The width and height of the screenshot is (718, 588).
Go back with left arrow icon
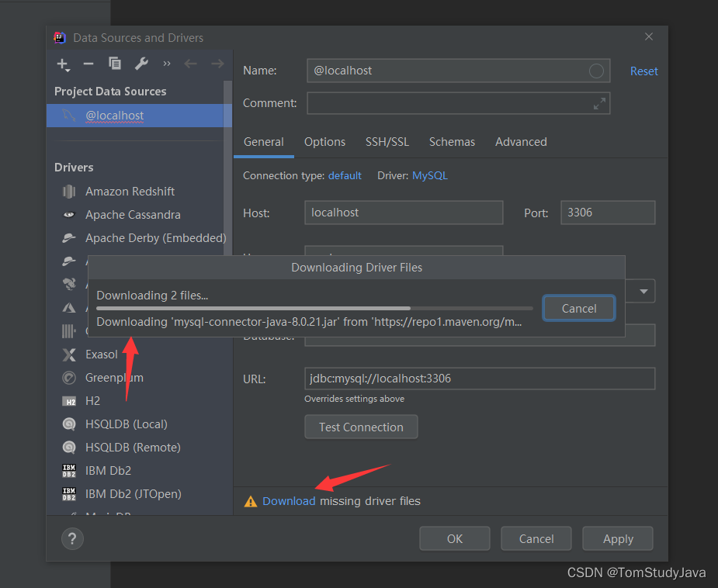point(190,64)
